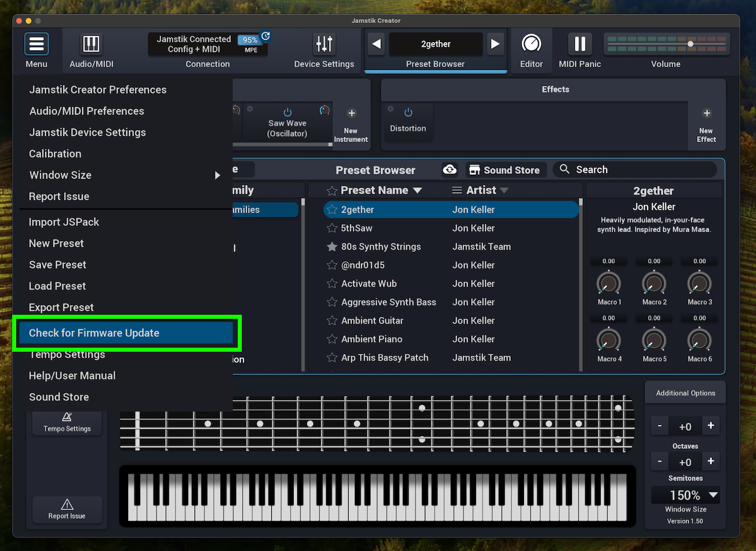This screenshot has height=551, width=756.
Task: Choose Calibration from menu
Action: [55, 154]
